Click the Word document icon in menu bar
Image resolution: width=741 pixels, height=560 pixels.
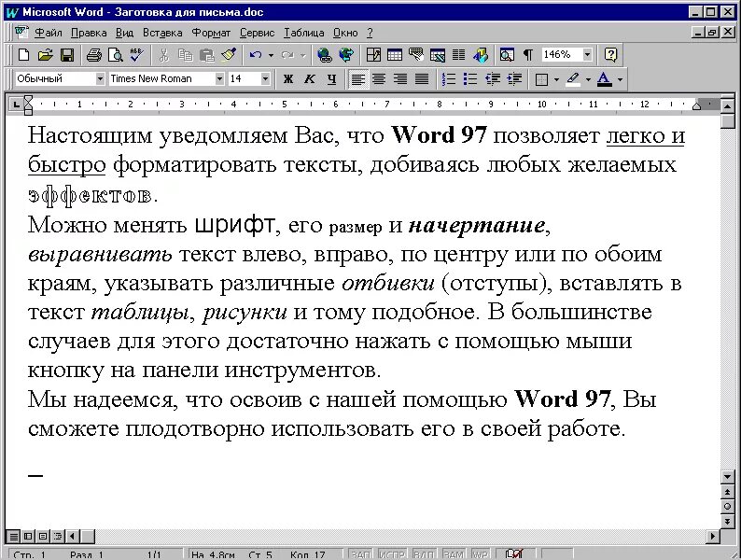[21, 32]
